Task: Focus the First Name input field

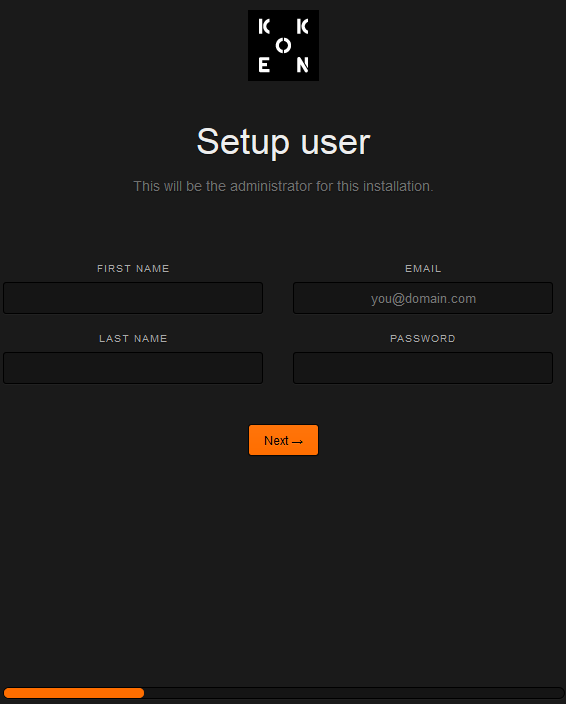Action: (133, 298)
